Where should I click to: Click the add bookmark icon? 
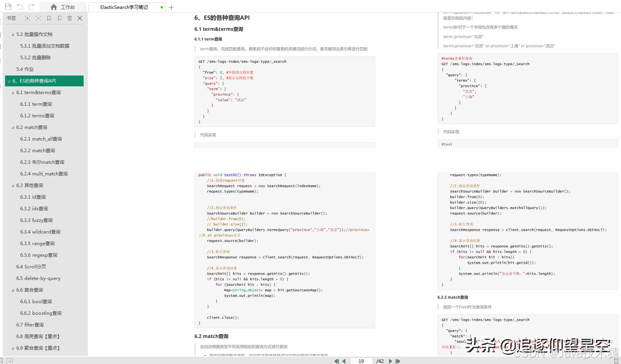pos(48,18)
